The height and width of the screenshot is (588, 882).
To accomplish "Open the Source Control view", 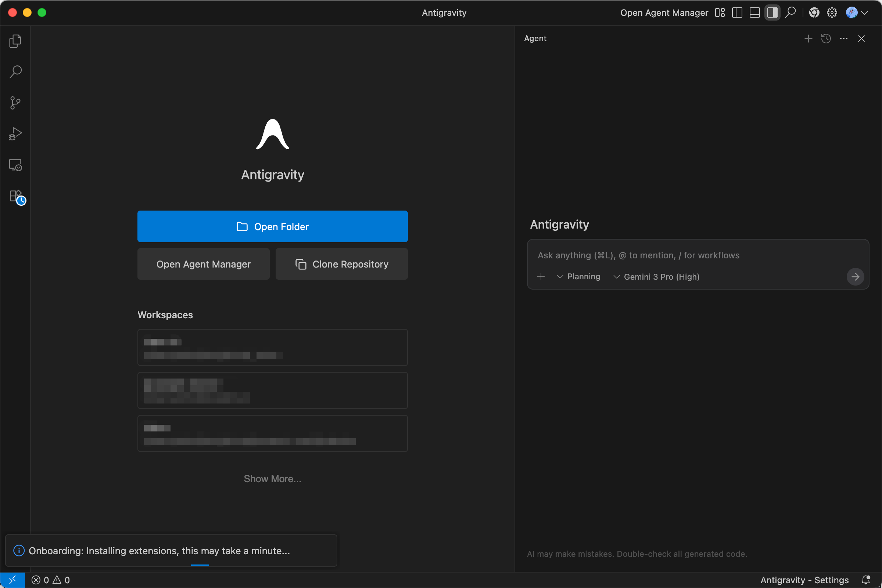I will [x=15, y=103].
